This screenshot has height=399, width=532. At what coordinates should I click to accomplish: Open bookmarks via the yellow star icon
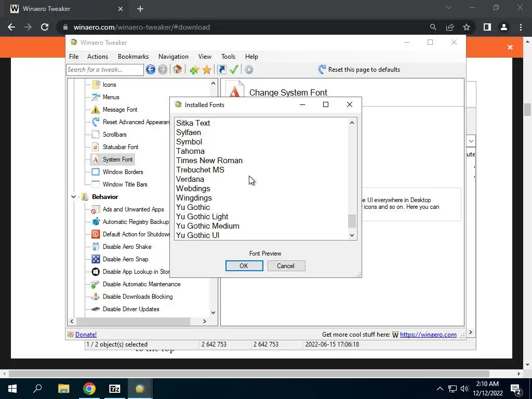coord(207,70)
